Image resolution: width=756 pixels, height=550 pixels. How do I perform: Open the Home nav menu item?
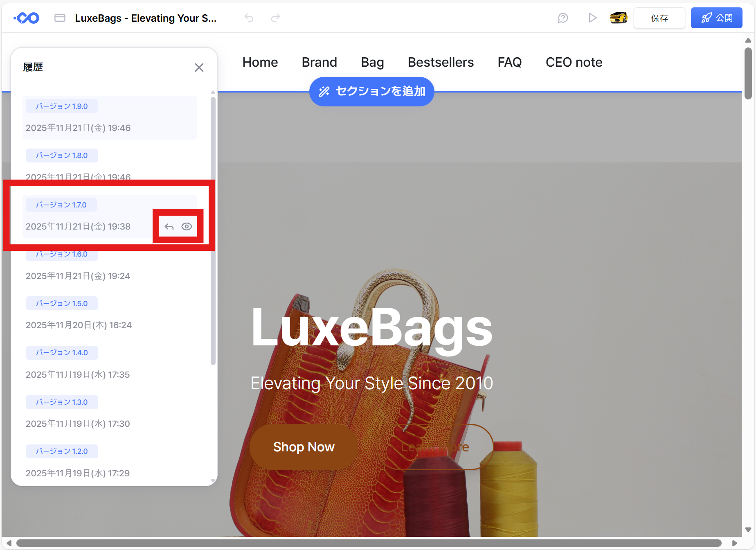pyautogui.click(x=260, y=62)
